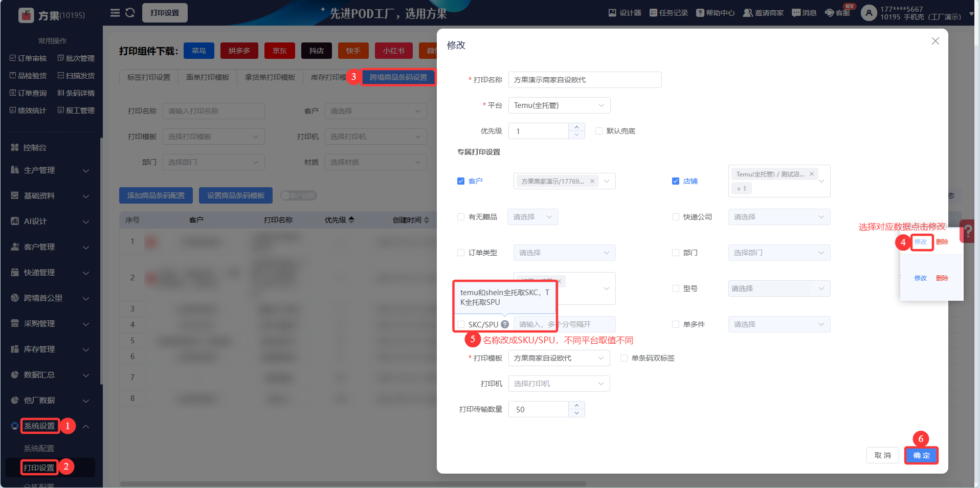Click the 跨境首公里 icon in the sidebar
Image resolution: width=980 pixels, height=488 pixels.
coord(15,298)
